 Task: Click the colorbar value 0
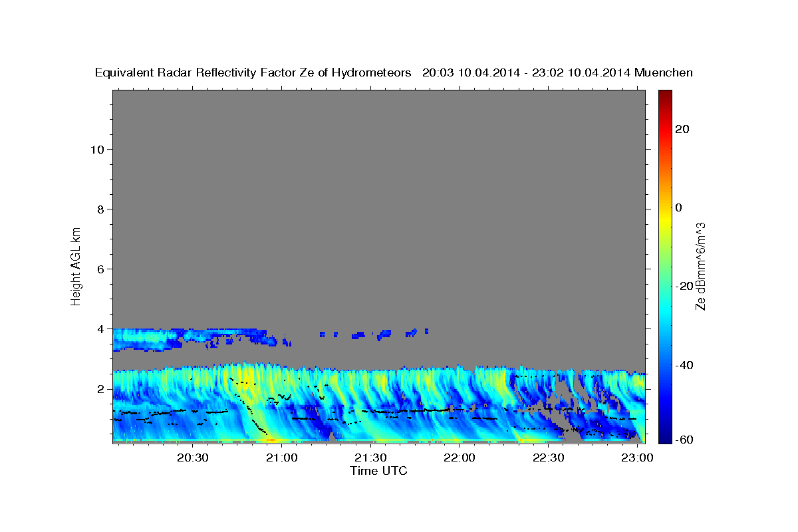(679, 207)
